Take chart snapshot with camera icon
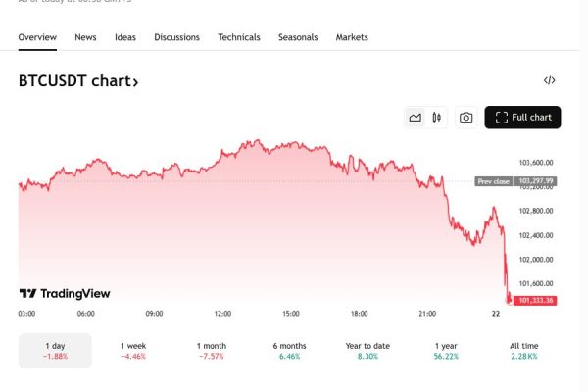Image resolution: width=588 pixels, height=392 pixels. coord(466,118)
